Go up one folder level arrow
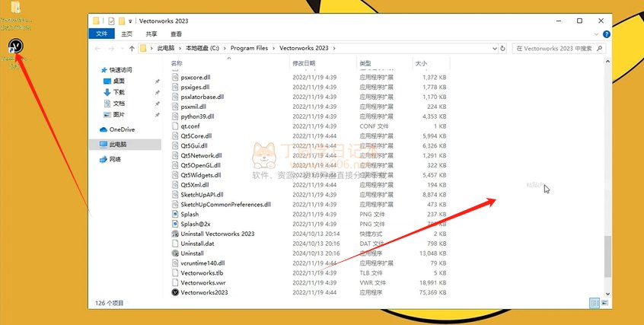This screenshot has height=325, width=644. pyautogui.click(x=132, y=49)
